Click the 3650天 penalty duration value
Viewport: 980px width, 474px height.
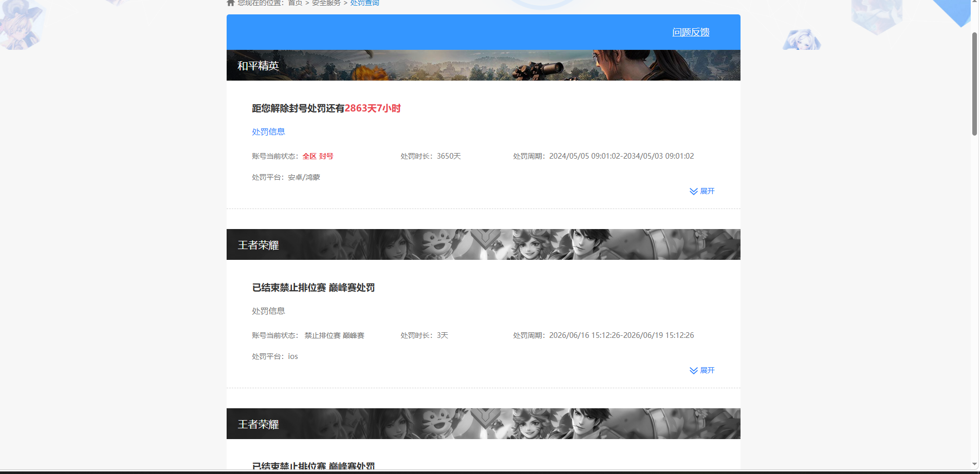449,156
